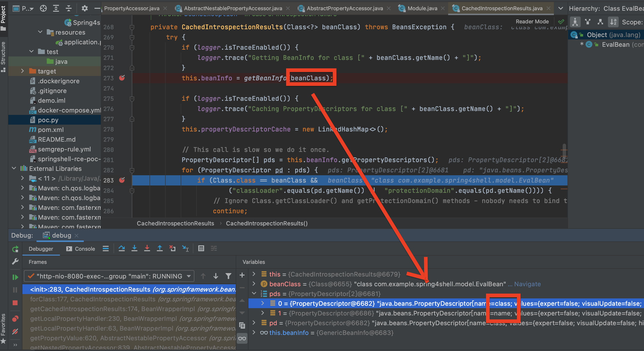Open Project view selector dropdown

pos(23,9)
